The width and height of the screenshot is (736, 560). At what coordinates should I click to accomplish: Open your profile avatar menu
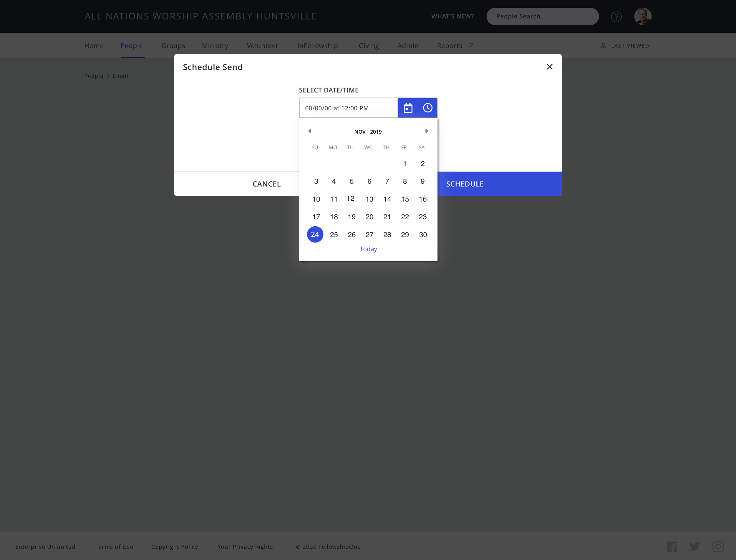[643, 16]
